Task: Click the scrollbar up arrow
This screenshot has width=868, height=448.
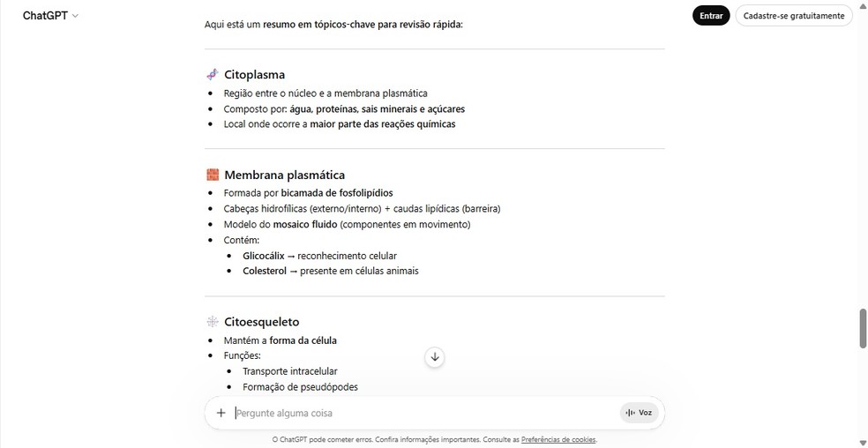Action: [x=862, y=6]
